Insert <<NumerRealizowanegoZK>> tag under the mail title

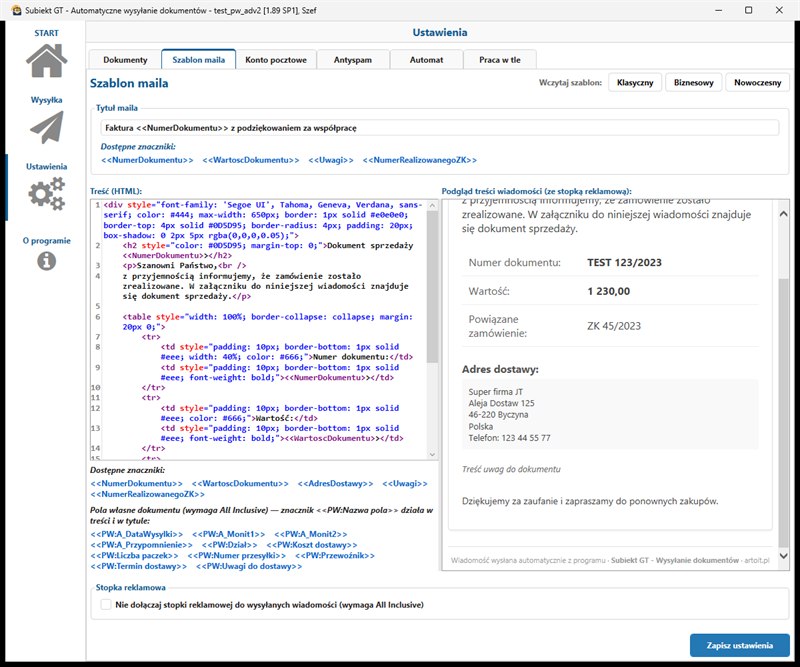point(419,160)
